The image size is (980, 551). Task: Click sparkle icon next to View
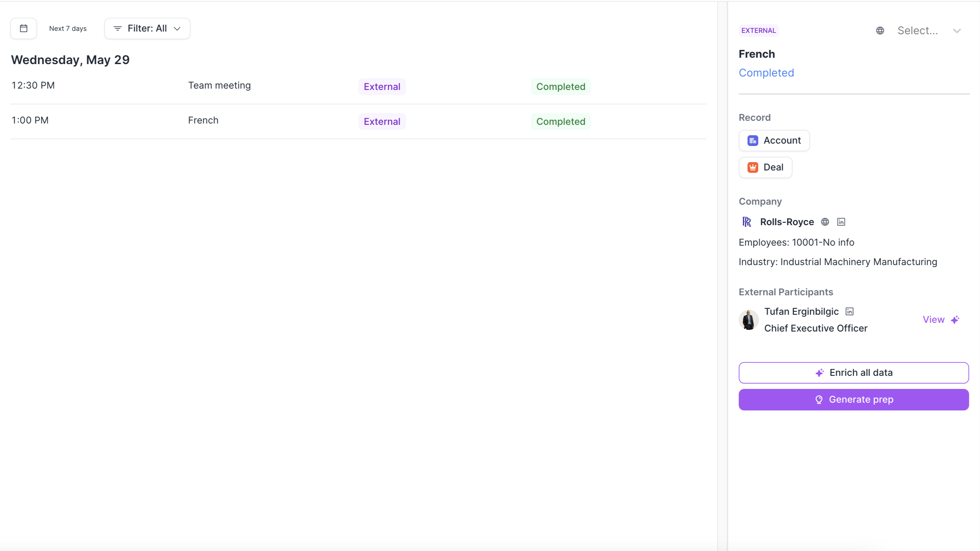pyautogui.click(x=955, y=320)
